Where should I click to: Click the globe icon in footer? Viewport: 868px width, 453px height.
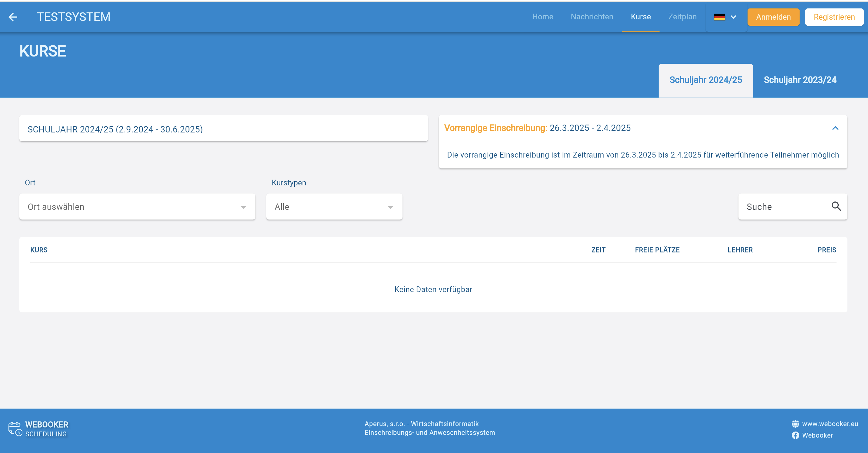coord(795,424)
